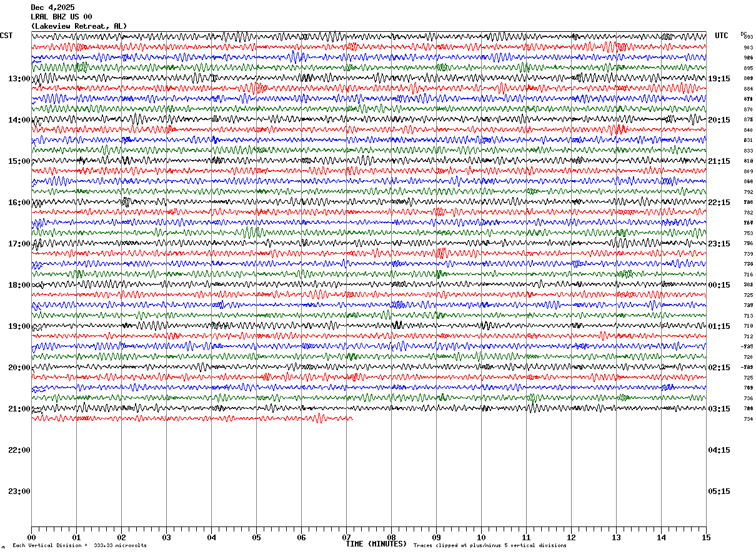Click minute 15 on the time axis
Viewport: 756px width, 554px height.
(x=706, y=537)
